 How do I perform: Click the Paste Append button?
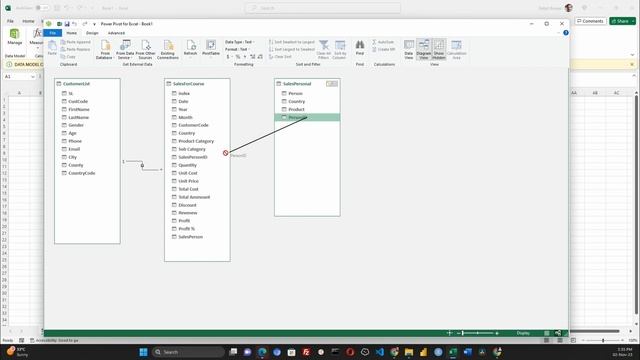(x=76, y=42)
